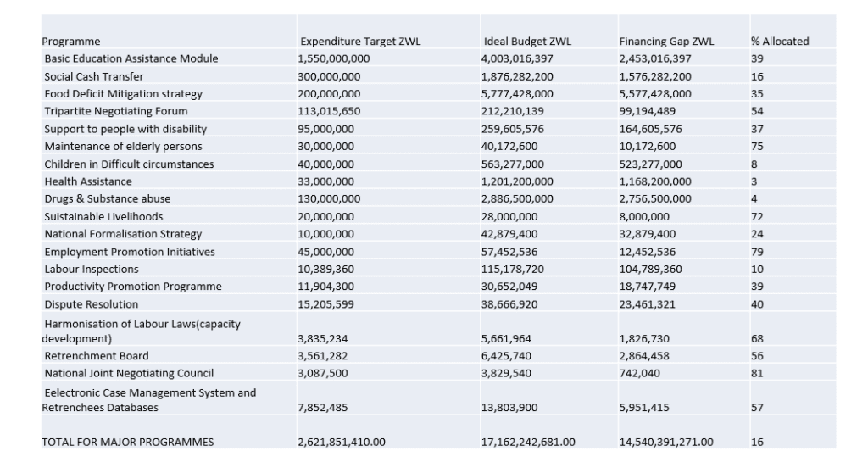Select the Drugs & Substance abuse row
The height and width of the screenshot is (462, 868).
coord(438,198)
